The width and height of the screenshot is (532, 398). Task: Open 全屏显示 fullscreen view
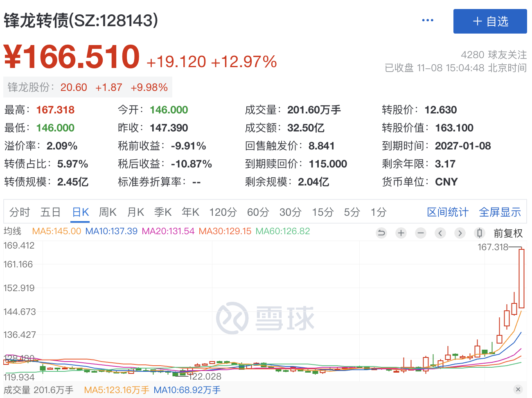pos(500,212)
